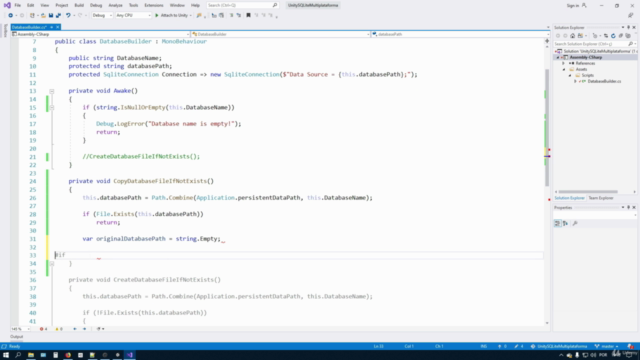Collapse the Awake method outlining region

tap(52, 91)
